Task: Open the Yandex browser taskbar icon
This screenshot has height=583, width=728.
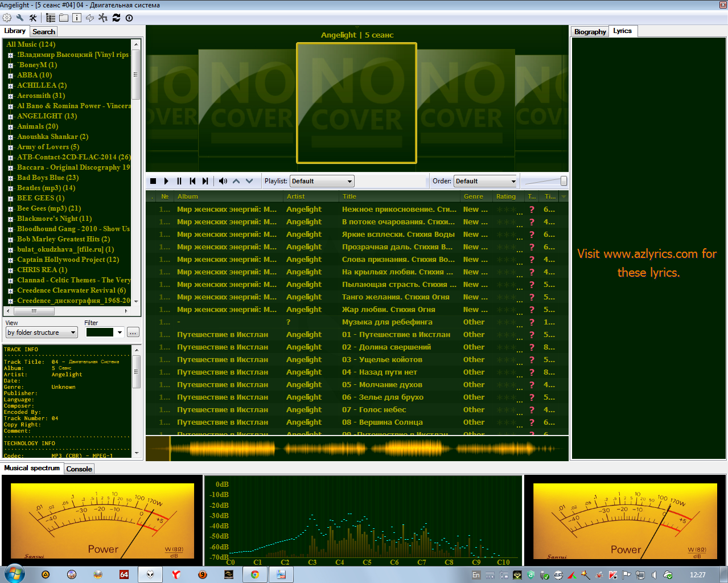Action: tap(176, 574)
